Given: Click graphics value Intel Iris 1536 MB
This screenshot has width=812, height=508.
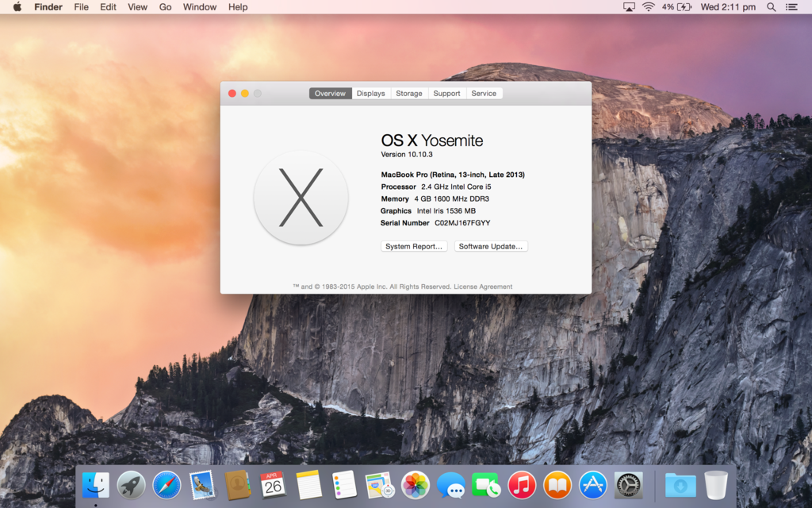Looking at the screenshot, I should pyautogui.click(x=446, y=211).
